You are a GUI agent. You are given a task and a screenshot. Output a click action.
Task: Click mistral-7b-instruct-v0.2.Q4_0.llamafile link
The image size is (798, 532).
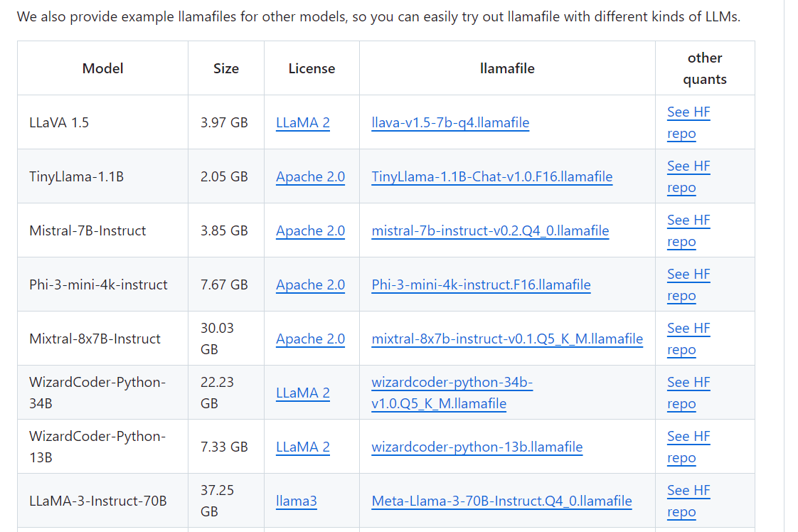pos(490,230)
